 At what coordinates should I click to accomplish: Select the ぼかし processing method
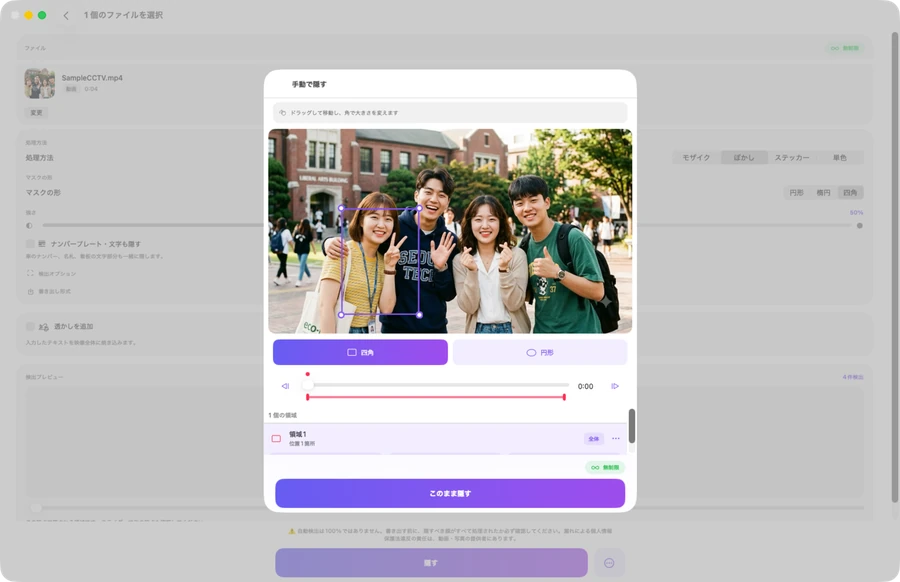744,158
